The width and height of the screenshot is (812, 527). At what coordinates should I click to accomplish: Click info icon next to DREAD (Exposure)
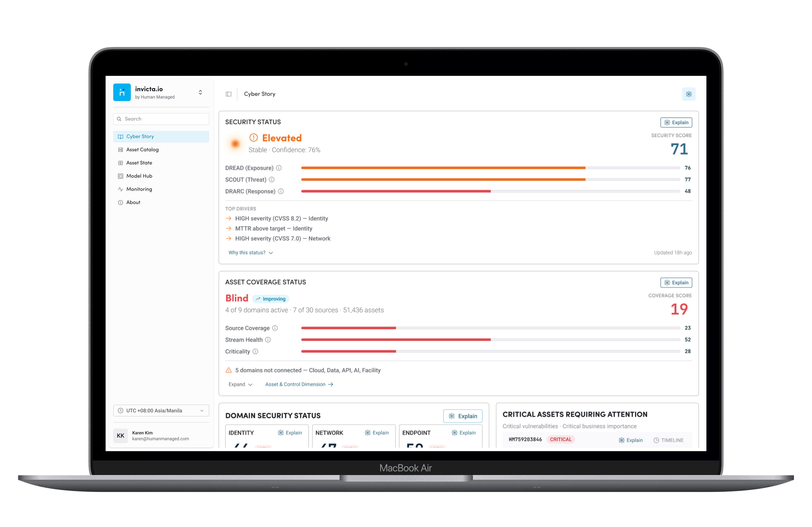[279, 168]
